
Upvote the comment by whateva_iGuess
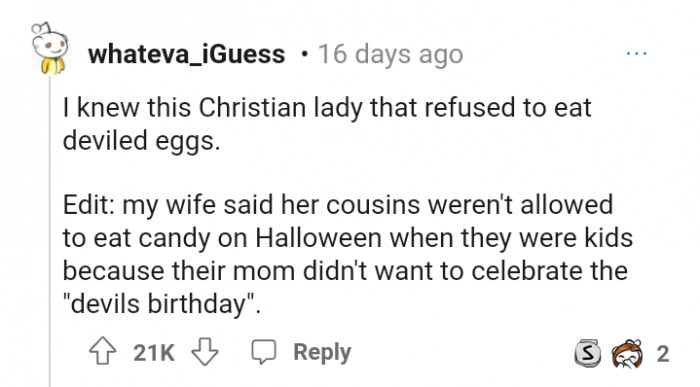coord(103,351)
